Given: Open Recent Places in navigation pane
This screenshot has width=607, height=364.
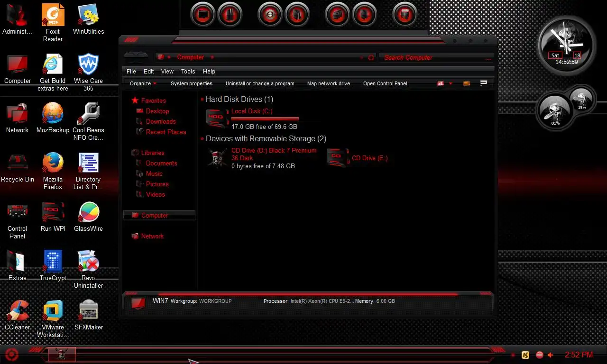Looking at the screenshot, I should (x=161, y=132).
